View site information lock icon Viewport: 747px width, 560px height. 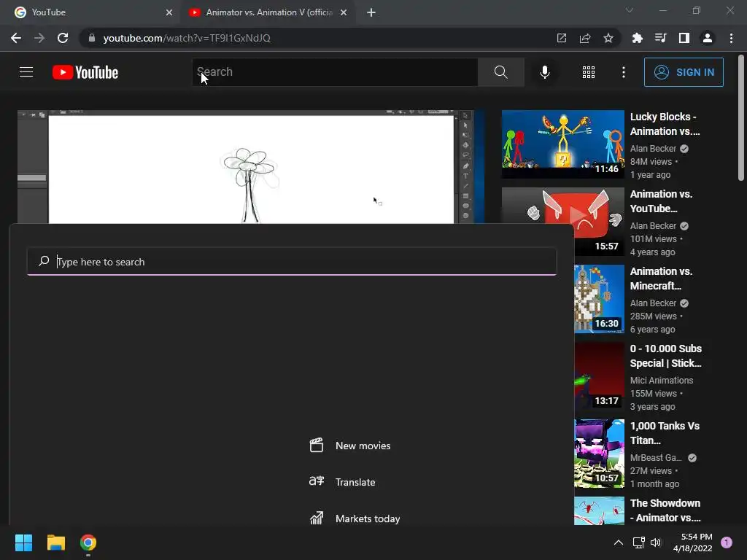click(x=92, y=38)
